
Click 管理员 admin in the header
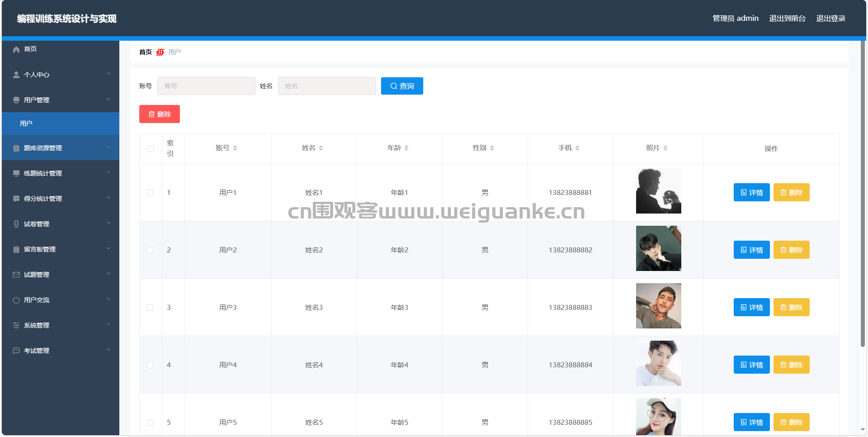736,19
